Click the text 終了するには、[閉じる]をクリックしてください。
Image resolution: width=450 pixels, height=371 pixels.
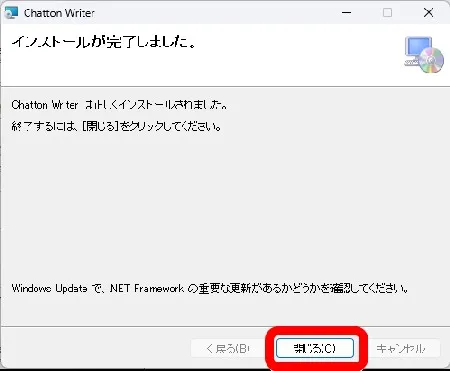116,126
